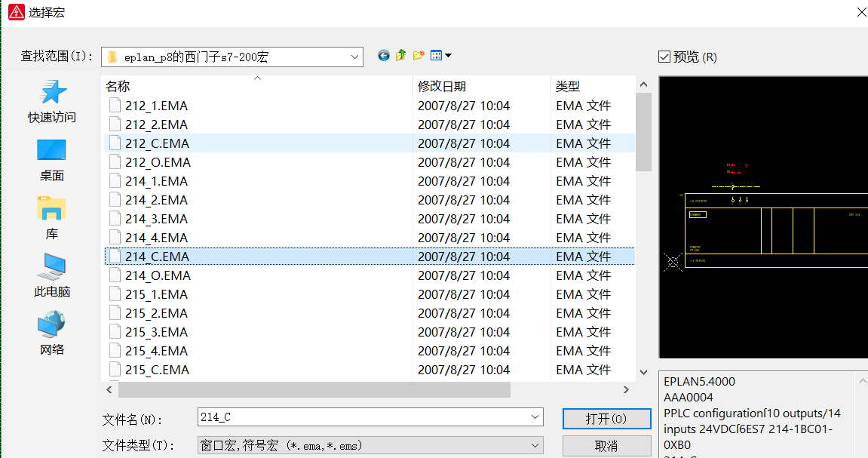Open Network (网络) in sidebar

coord(52,334)
